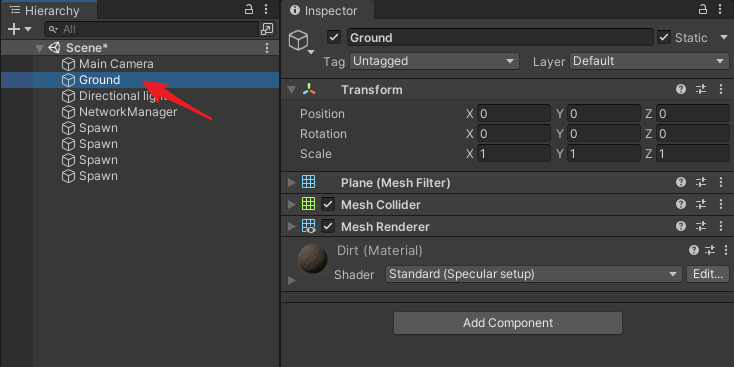Collapse the Transform component foldout
Viewport: 734px width, 367px height.
click(292, 89)
